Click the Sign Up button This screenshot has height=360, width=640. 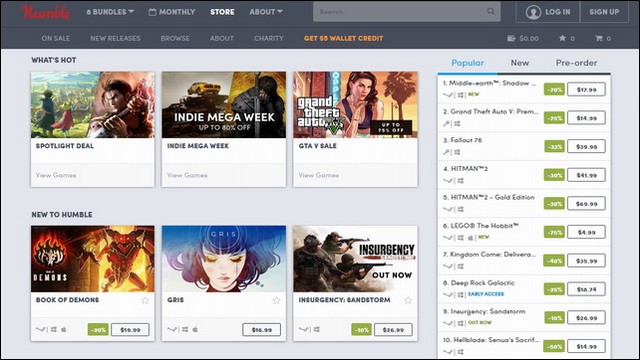point(604,12)
